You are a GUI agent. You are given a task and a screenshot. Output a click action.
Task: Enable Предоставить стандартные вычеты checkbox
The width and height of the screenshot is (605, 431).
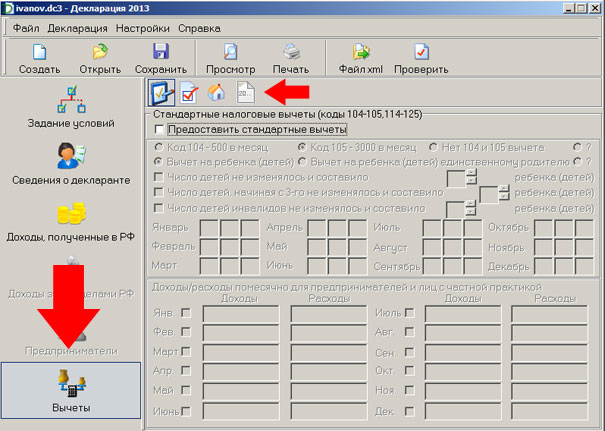click(160, 130)
